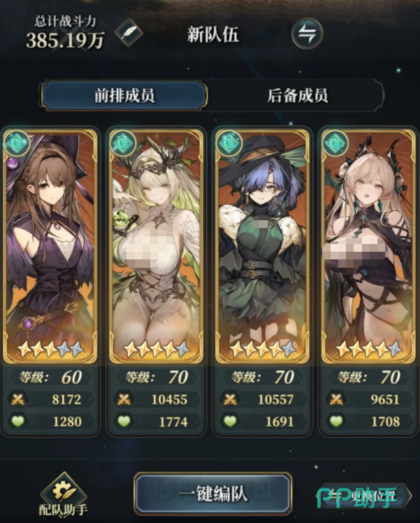Tap the element badge on the blue-haired character card
The height and width of the screenshot is (523, 420).
229,144
